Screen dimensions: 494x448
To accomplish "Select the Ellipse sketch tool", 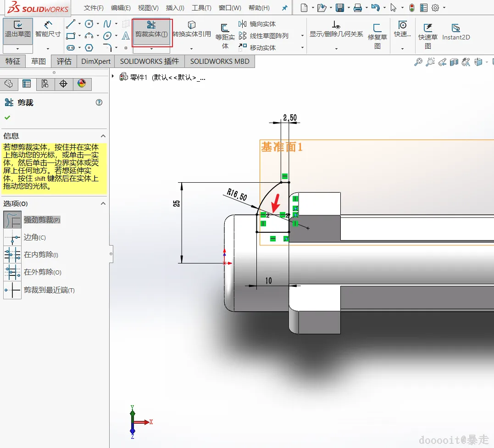I will click(x=107, y=36).
